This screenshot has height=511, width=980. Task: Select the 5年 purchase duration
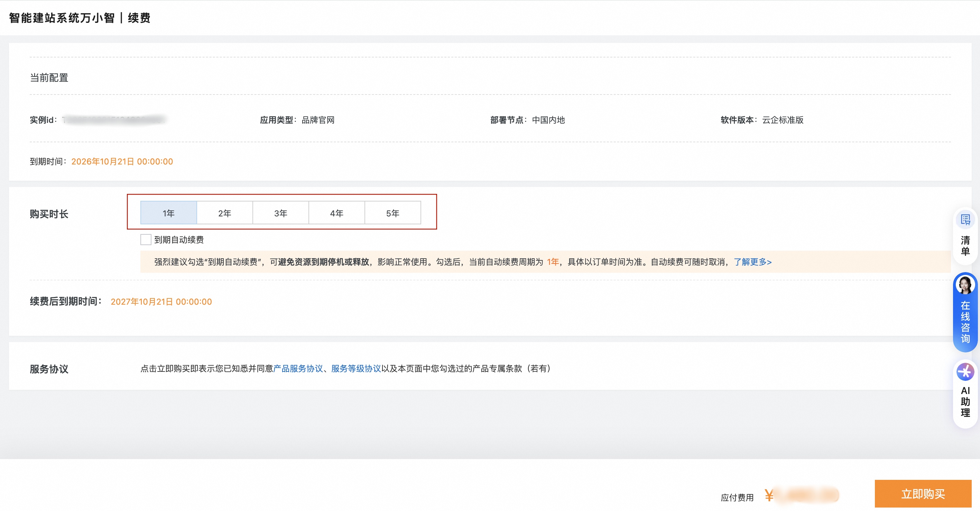[x=392, y=213]
